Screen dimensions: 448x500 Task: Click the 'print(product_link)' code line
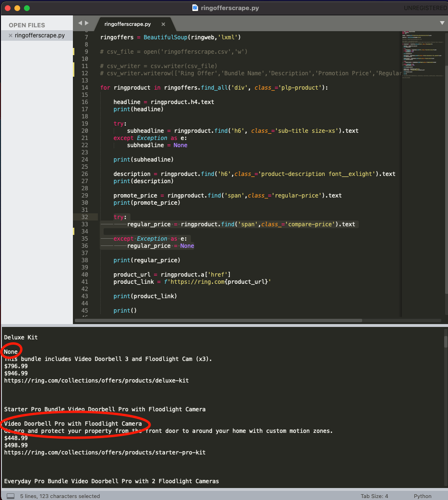coord(145,297)
